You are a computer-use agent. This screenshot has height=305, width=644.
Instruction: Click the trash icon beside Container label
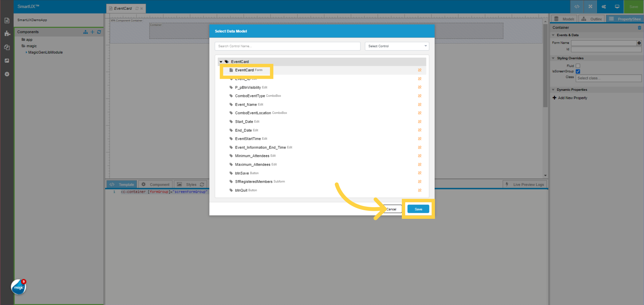(x=640, y=27)
